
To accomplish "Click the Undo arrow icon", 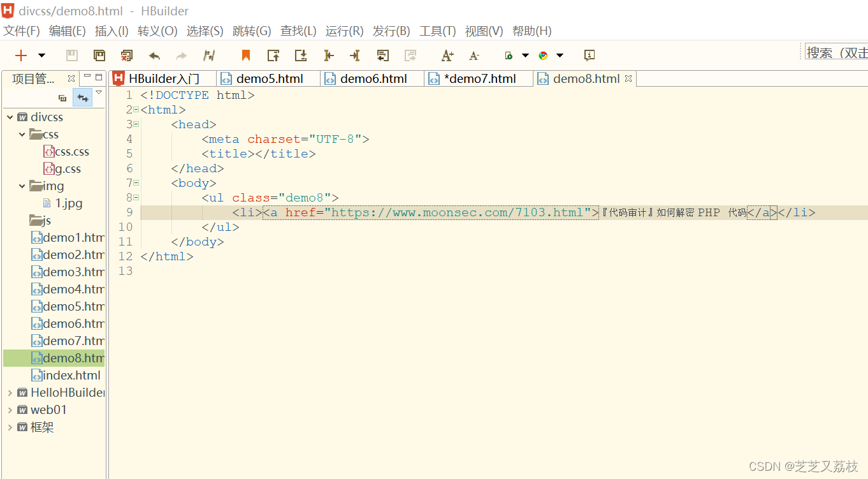I will click(x=154, y=55).
